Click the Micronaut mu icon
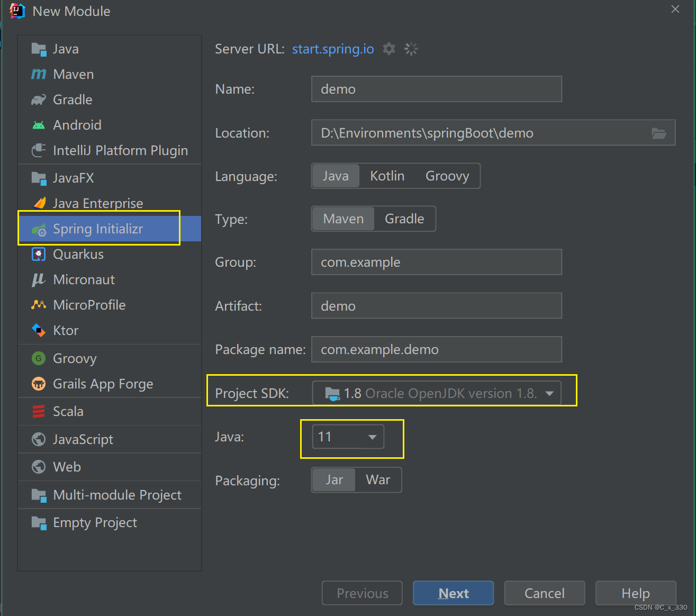Viewport: 696px width, 616px height. [x=39, y=279]
